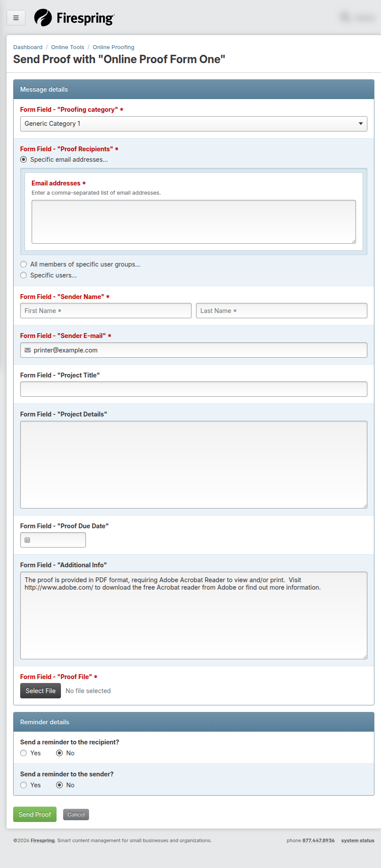Open the Proofing category dropdown
Viewport: 381px width, 868px height.
click(x=194, y=124)
